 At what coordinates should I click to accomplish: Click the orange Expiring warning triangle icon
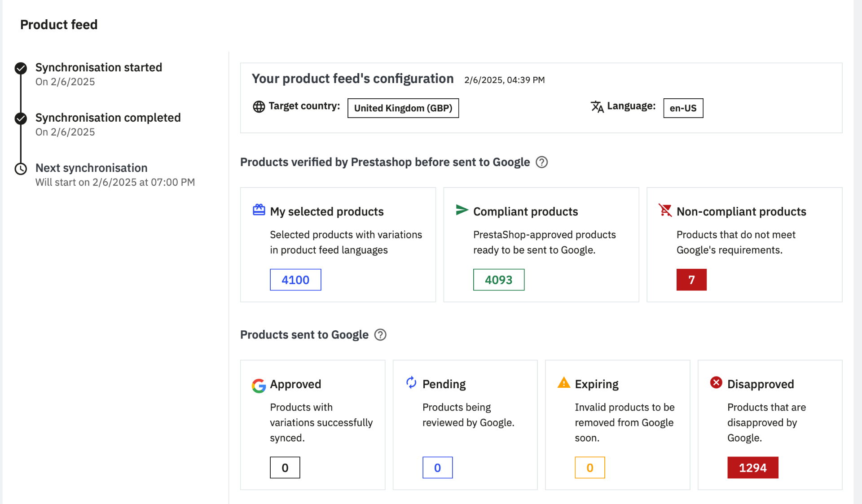[563, 383]
